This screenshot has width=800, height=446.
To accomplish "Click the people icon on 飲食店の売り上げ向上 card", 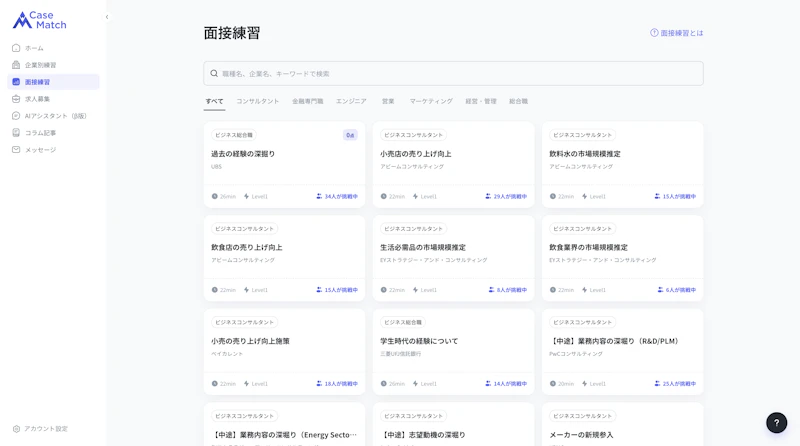I will point(319,290).
